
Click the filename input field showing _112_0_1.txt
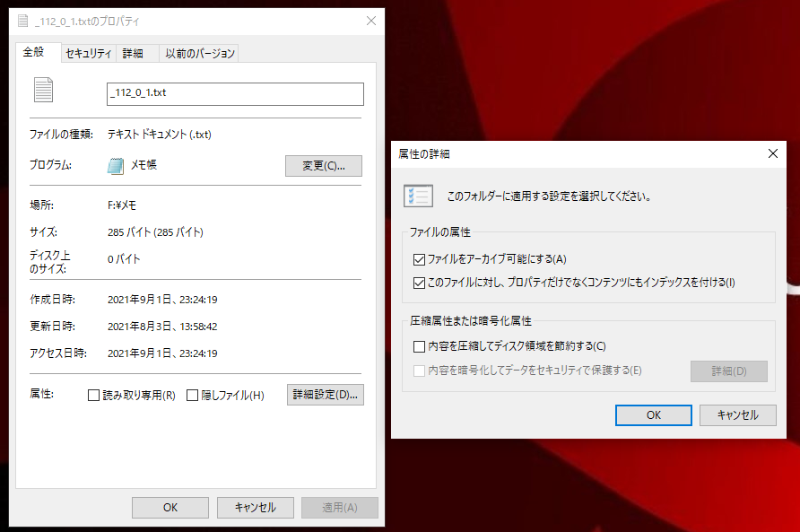(x=235, y=94)
